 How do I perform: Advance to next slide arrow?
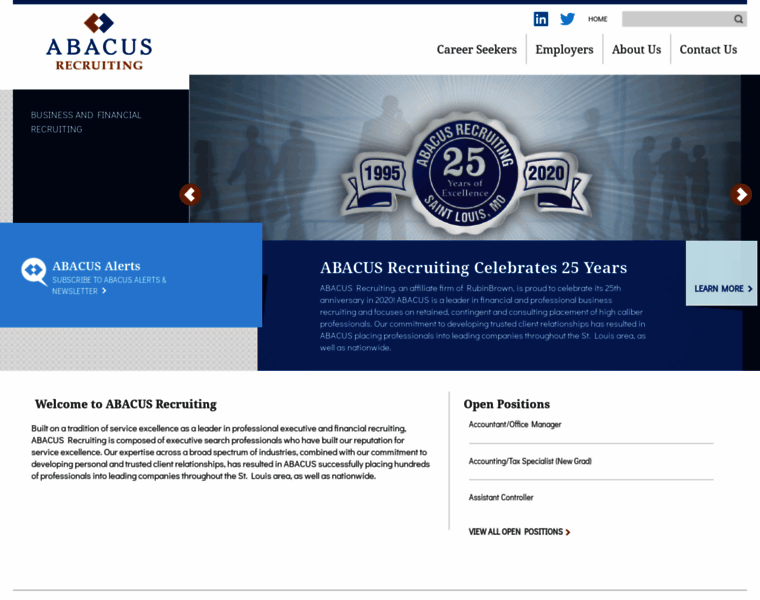click(x=741, y=195)
